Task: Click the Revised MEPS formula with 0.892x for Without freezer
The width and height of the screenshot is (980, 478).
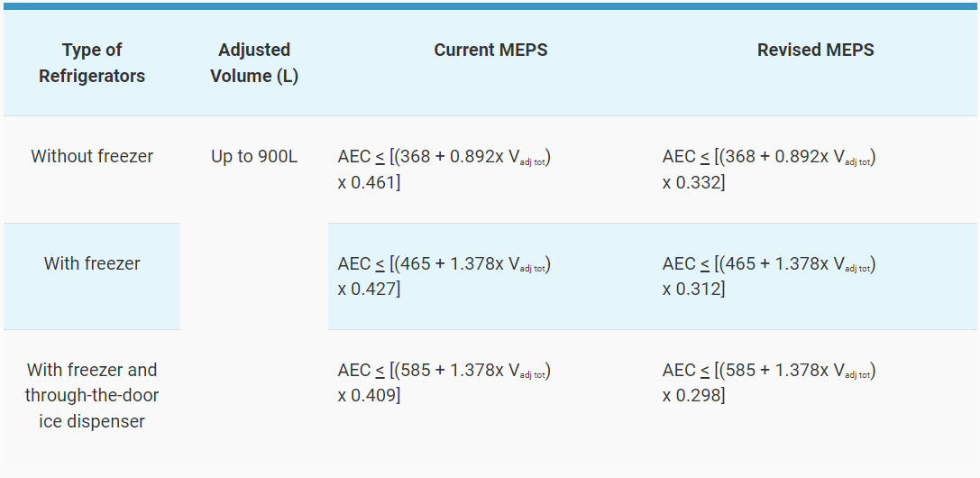Action: tap(769, 157)
